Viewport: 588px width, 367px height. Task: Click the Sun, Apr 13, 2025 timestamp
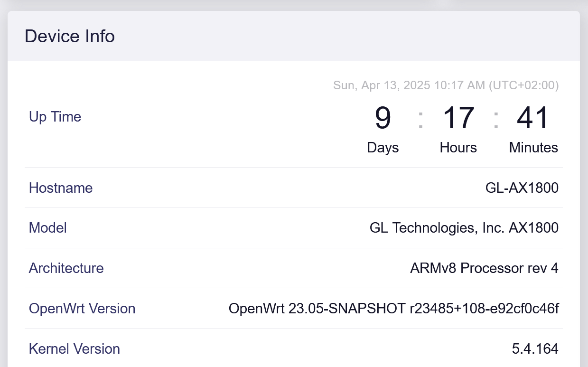[x=446, y=85]
